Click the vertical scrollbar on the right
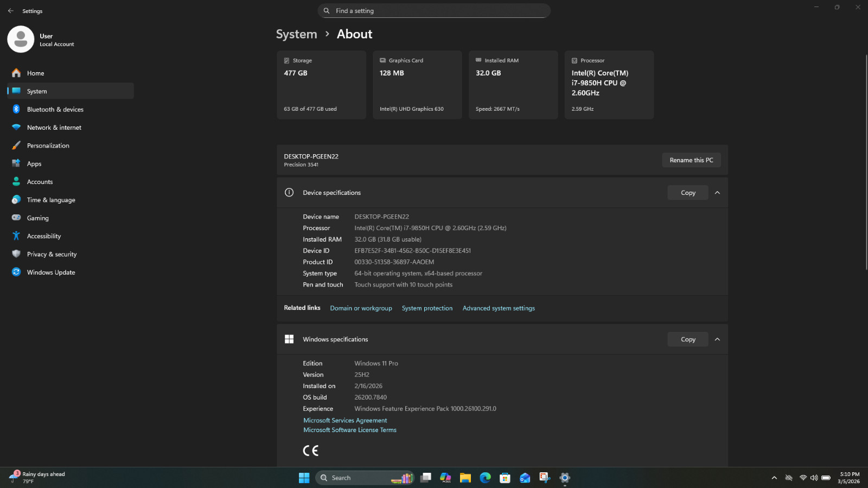The width and height of the screenshot is (868, 488). click(865, 163)
